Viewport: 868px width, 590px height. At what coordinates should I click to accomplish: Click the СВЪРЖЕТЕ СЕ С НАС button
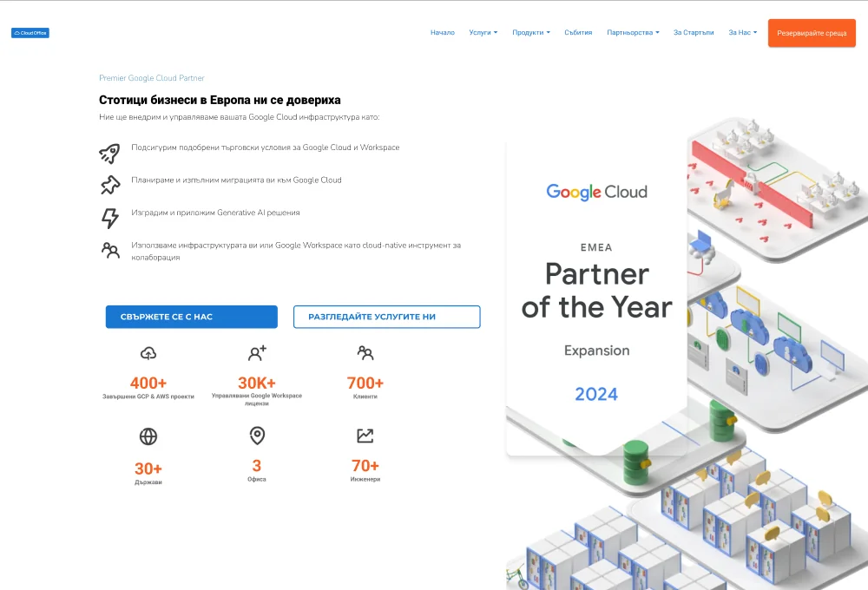192,317
